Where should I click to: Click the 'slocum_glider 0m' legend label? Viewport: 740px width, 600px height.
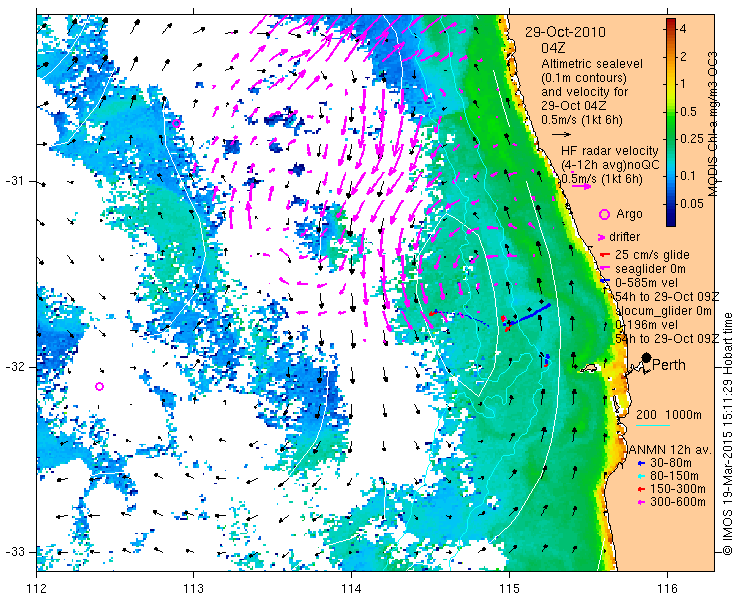[663, 311]
